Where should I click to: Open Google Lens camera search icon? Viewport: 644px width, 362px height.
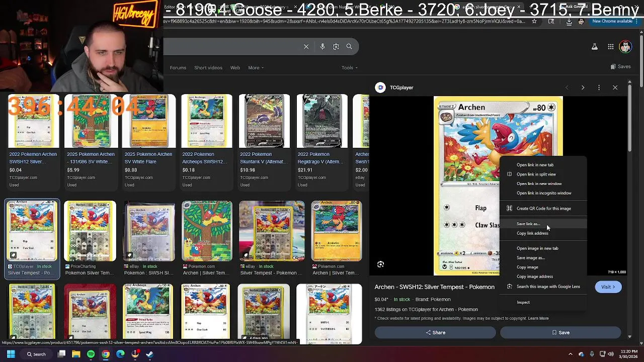336,46
